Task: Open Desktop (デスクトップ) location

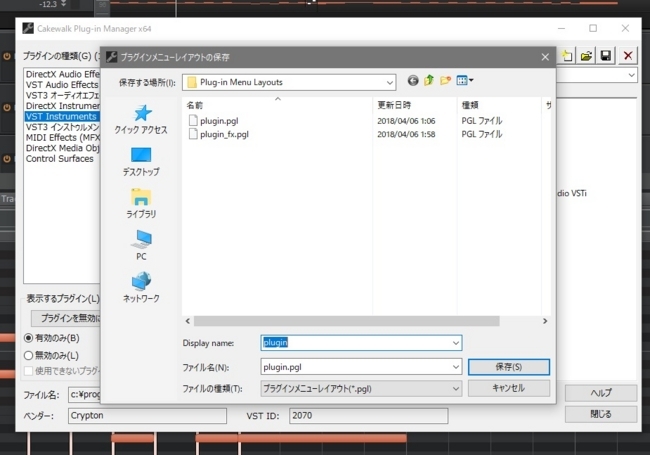Action: [141, 162]
